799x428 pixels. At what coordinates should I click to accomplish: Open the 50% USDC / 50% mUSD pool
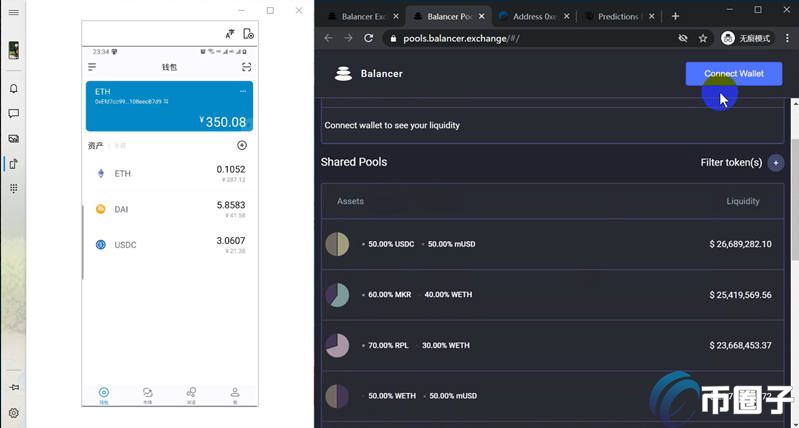point(552,245)
